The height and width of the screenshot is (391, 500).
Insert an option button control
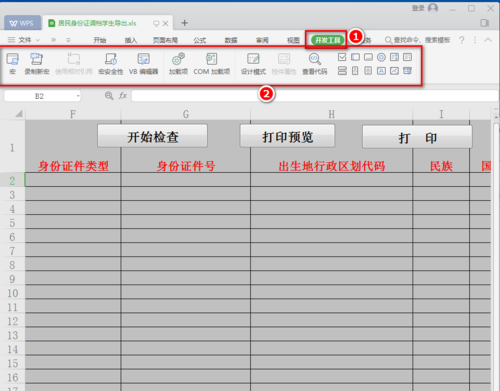[381, 57]
